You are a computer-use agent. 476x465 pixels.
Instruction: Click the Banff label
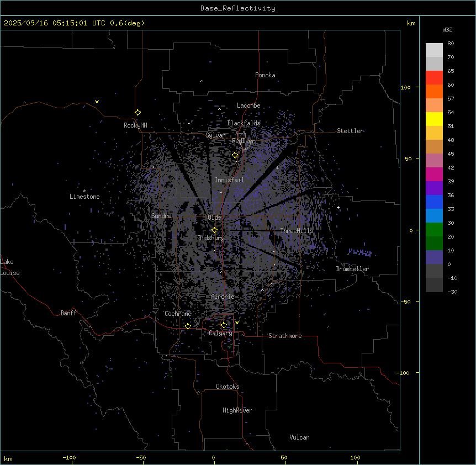coord(68,313)
